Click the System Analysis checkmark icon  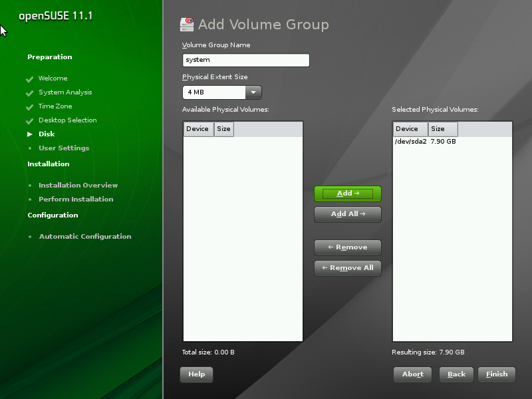click(29, 93)
